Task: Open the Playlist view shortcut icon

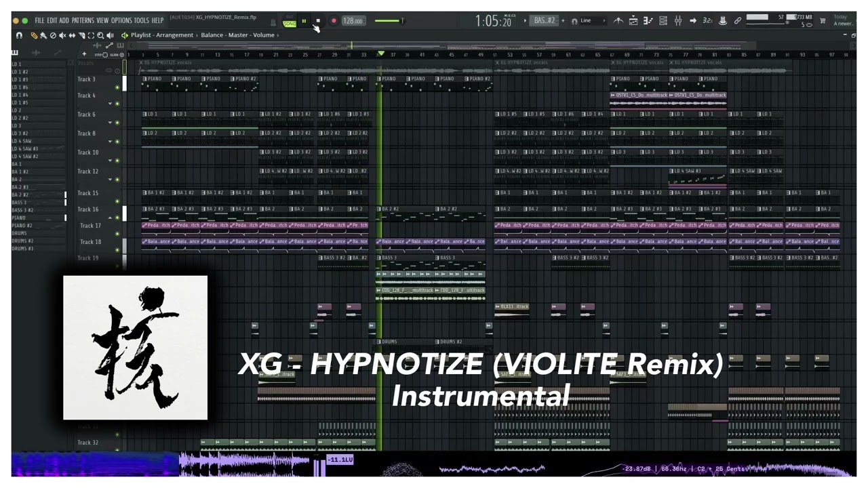Action: (x=633, y=20)
